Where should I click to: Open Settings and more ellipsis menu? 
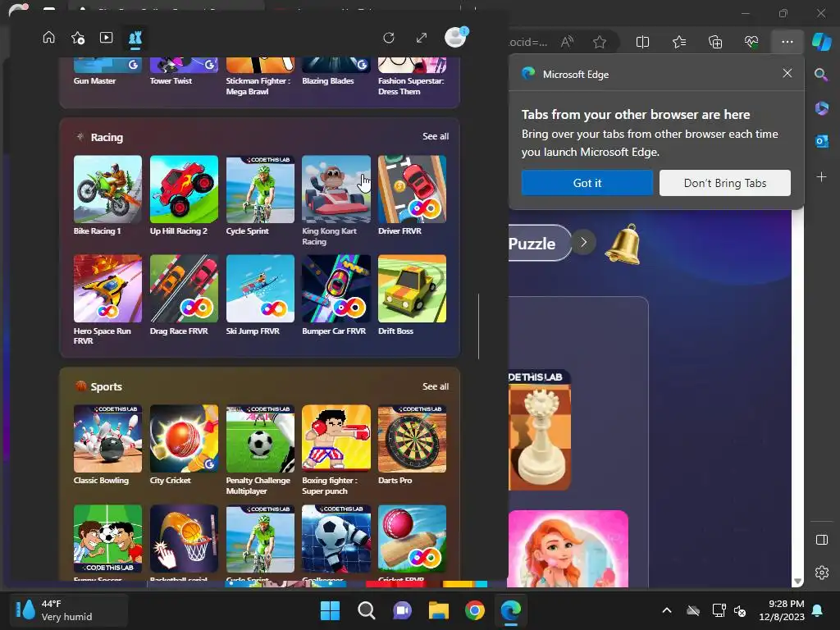coord(787,42)
